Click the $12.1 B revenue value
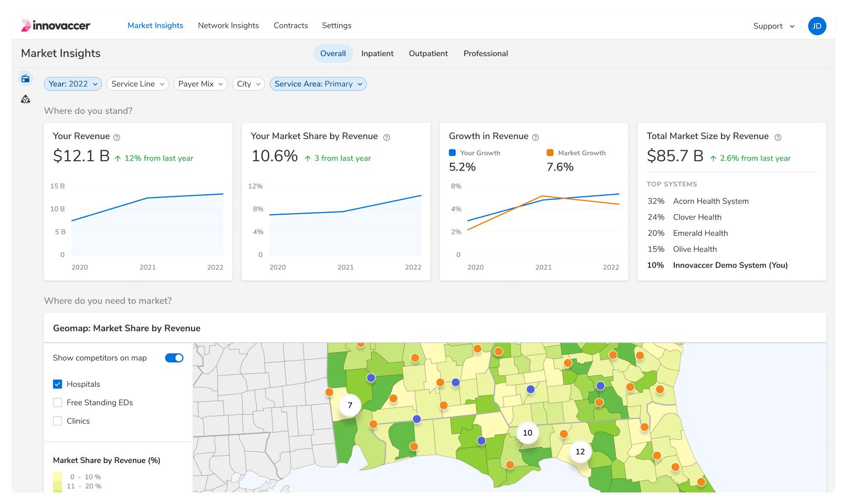The image size is (847, 504). [x=81, y=156]
